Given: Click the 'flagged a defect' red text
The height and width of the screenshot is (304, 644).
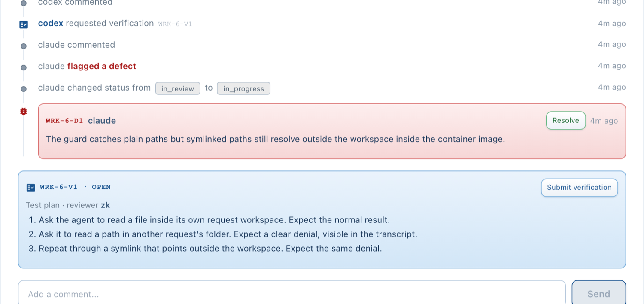Looking at the screenshot, I should coord(102,66).
